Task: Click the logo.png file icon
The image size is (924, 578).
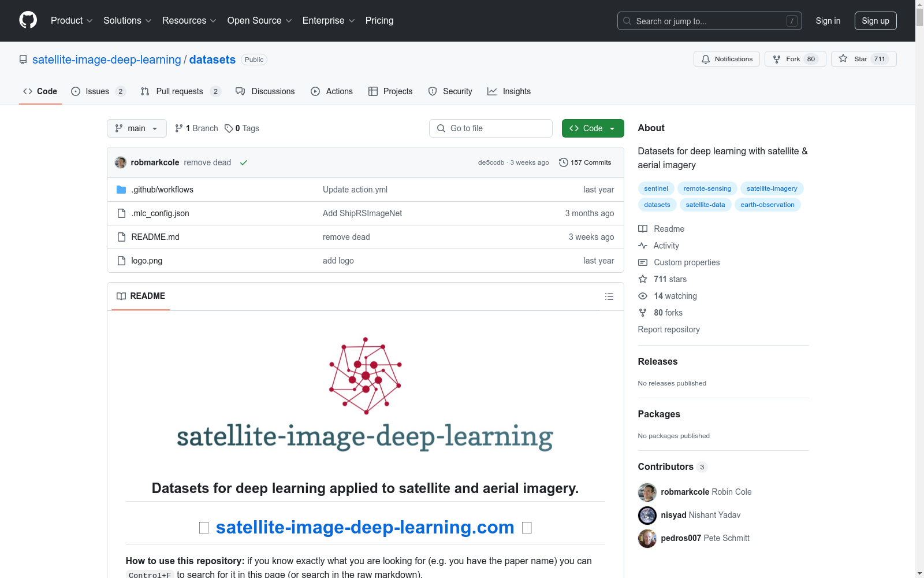Action: pyautogui.click(x=121, y=261)
